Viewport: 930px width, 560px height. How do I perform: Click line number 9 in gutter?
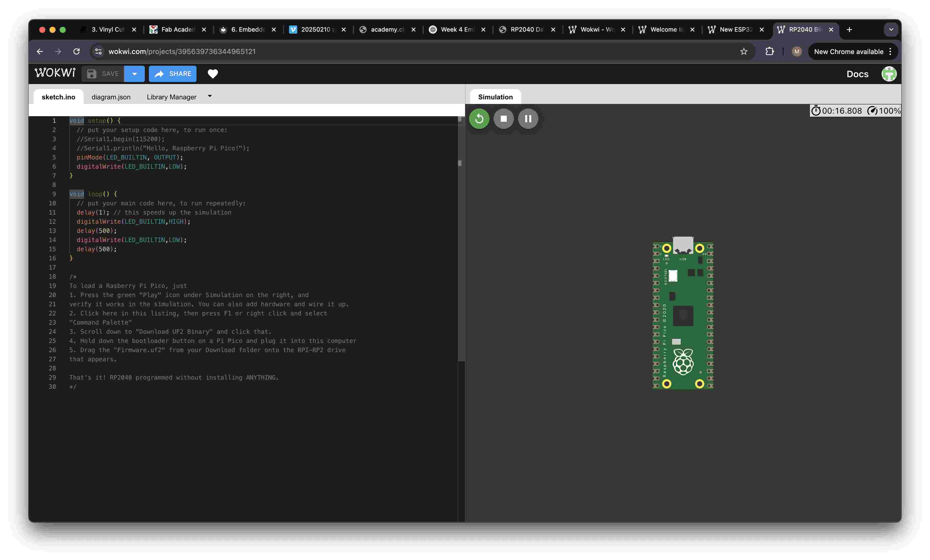54,194
